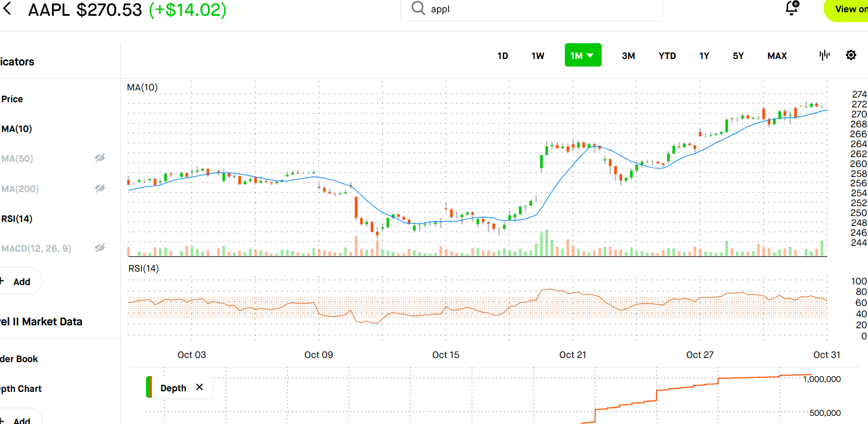
Task: Click the 500,000 depth axis value
Action: point(825,413)
